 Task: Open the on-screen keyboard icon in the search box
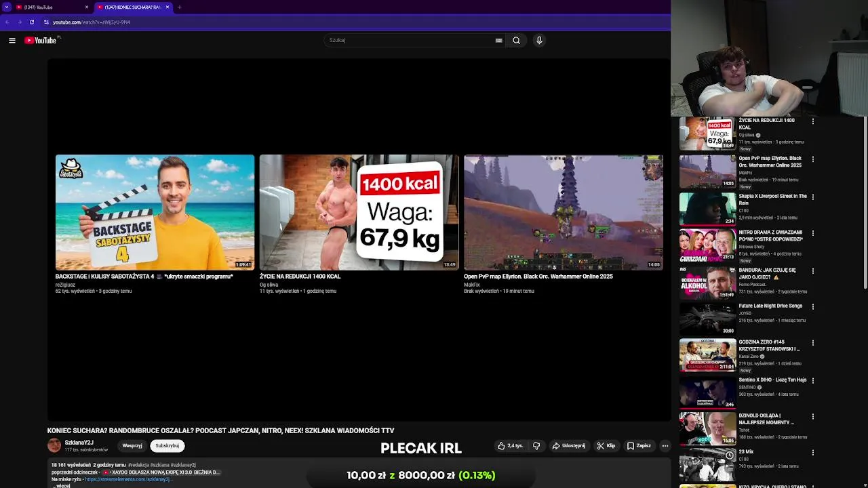click(x=499, y=40)
